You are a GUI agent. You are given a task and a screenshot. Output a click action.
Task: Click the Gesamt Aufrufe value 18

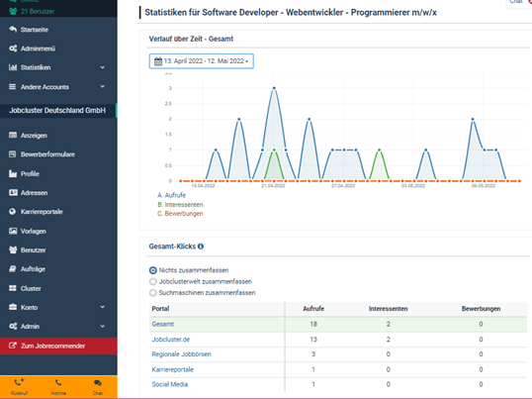click(x=313, y=324)
